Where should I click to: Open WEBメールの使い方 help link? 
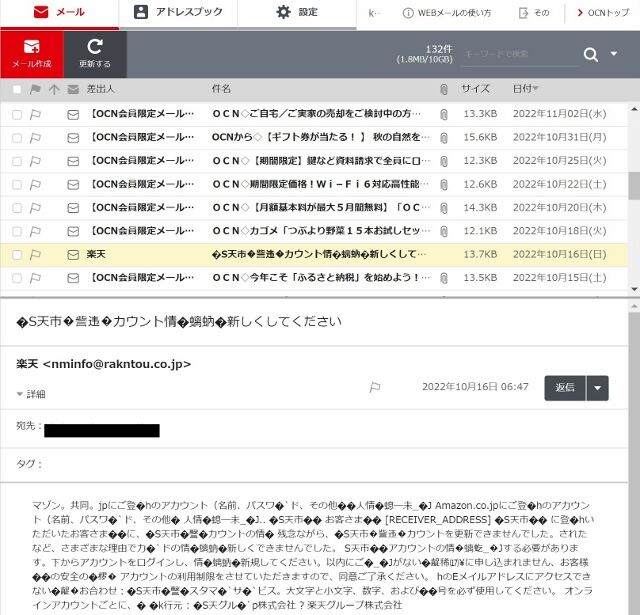click(447, 13)
